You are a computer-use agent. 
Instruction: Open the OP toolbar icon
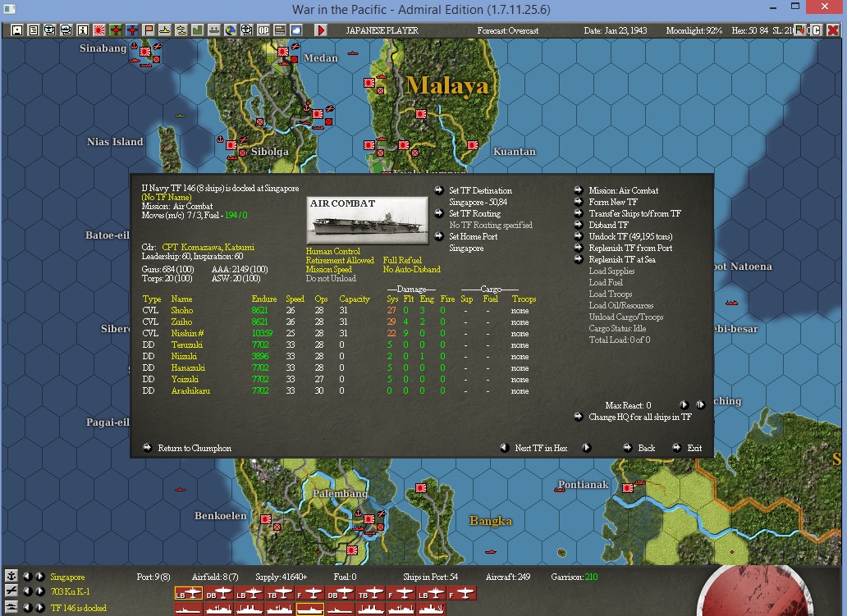(x=263, y=30)
